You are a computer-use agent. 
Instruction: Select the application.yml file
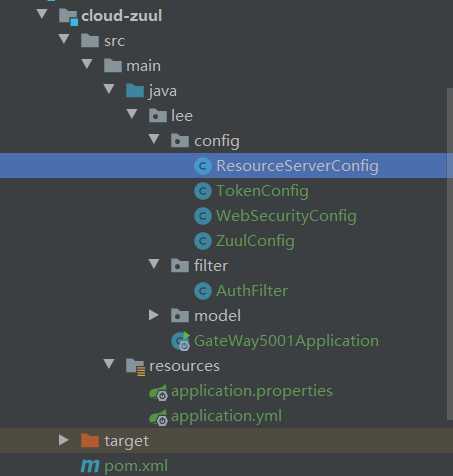click(226, 416)
